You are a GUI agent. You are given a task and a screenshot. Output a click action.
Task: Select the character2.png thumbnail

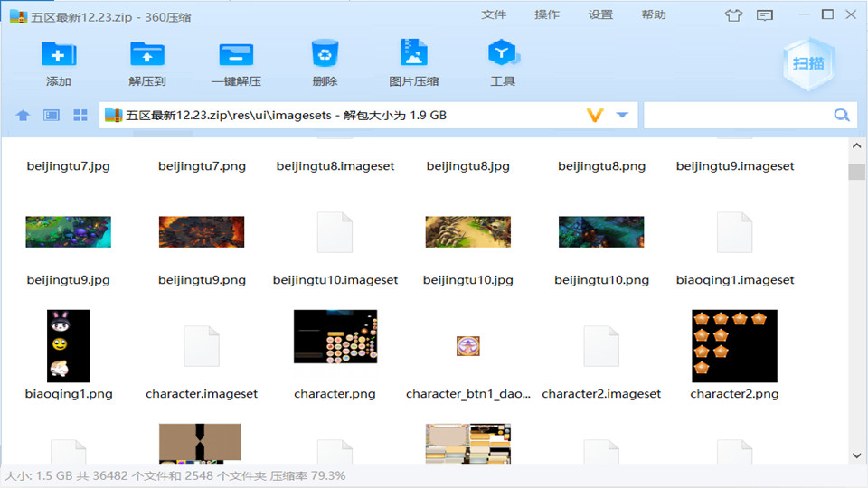click(734, 346)
